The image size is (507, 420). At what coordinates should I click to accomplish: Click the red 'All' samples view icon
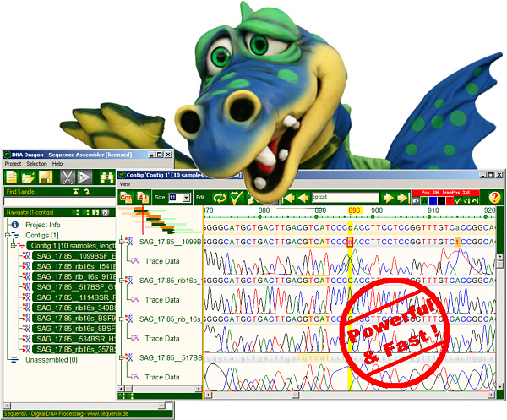143,197
